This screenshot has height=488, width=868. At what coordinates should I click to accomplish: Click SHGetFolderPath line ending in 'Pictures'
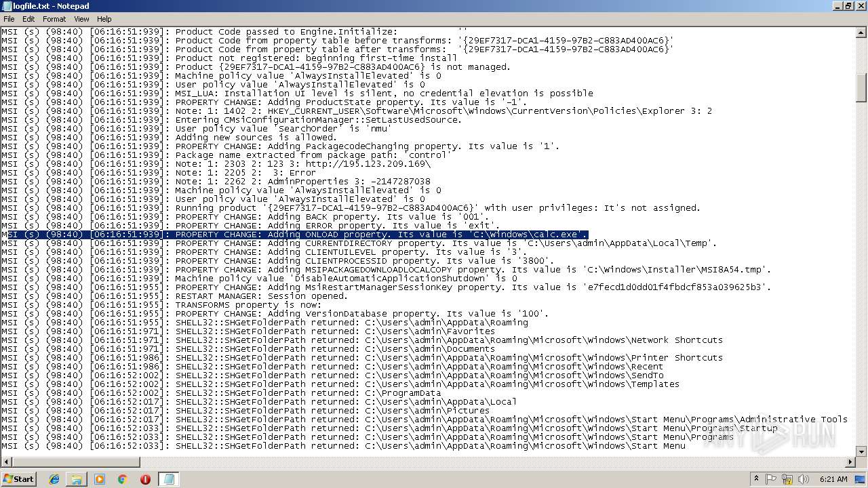click(245, 411)
